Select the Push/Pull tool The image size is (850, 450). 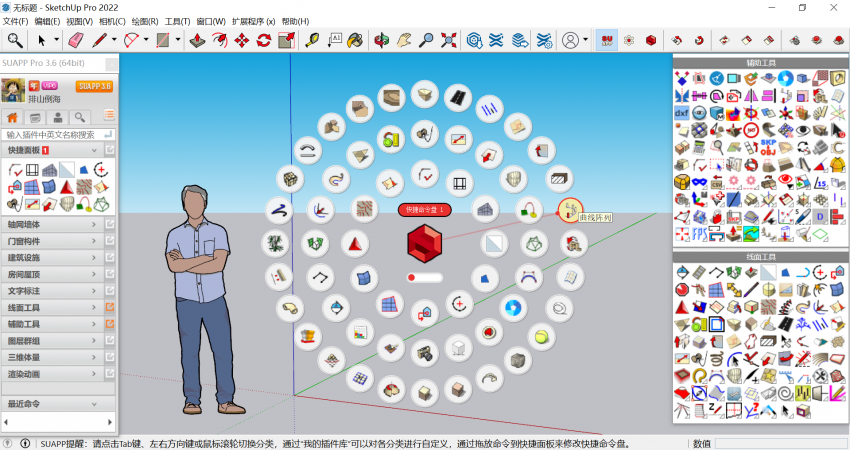click(197, 40)
